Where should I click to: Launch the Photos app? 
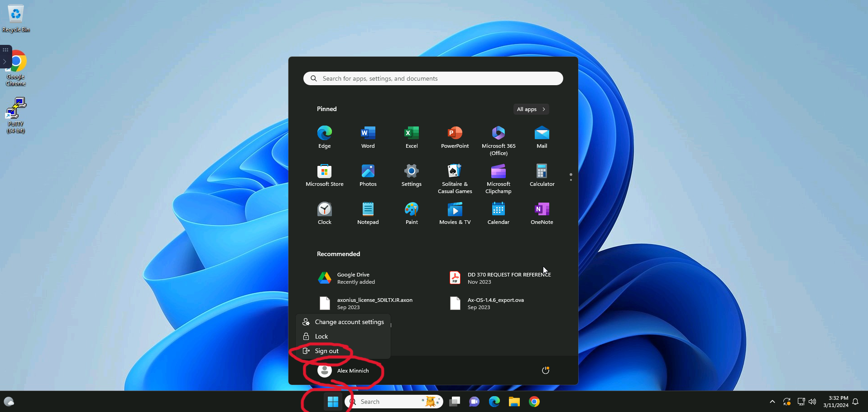tap(368, 175)
